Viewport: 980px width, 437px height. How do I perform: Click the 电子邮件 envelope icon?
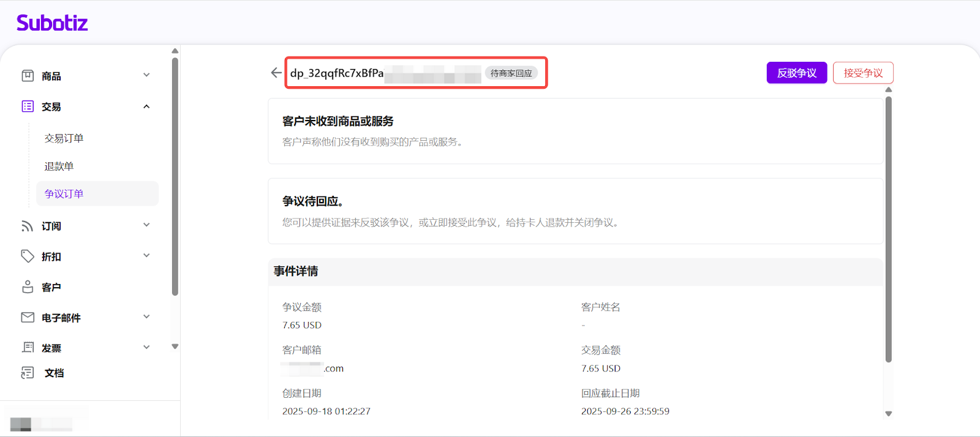(x=28, y=317)
